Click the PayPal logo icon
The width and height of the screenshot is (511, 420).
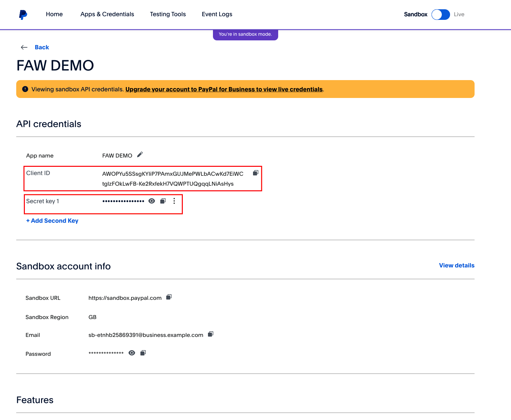(23, 15)
